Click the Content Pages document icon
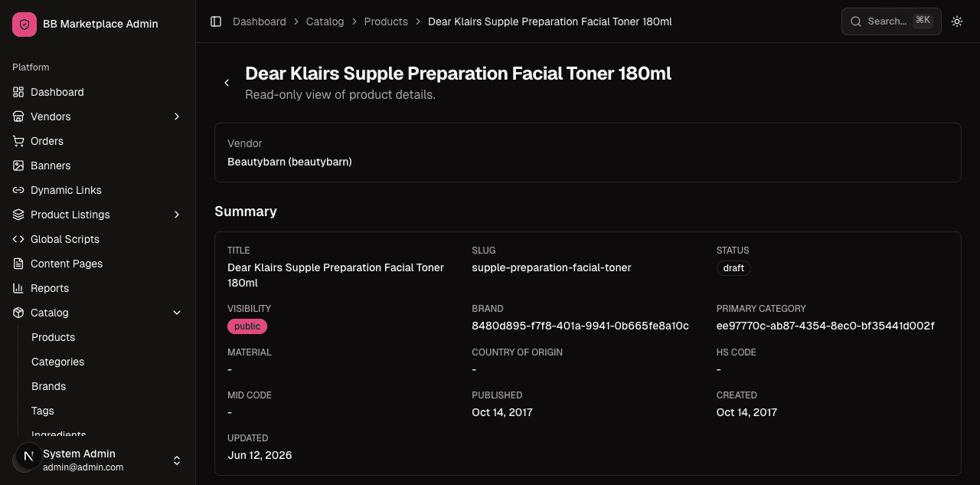Image resolution: width=980 pixels, height=485 pixels. point(18,264)
